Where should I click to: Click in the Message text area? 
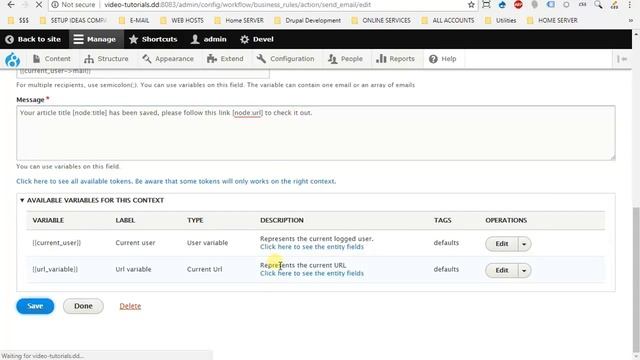316,133
